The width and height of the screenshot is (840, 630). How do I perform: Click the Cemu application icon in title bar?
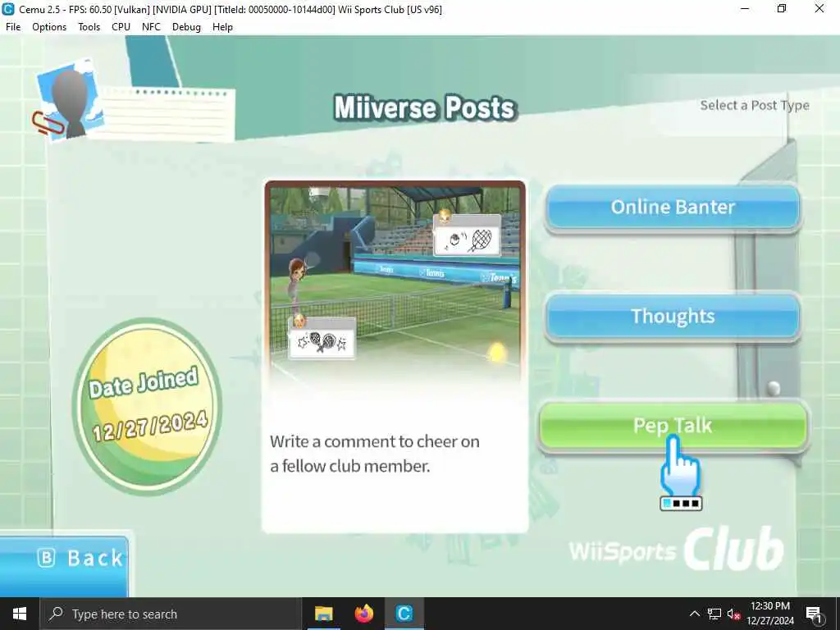click(8, 9)
